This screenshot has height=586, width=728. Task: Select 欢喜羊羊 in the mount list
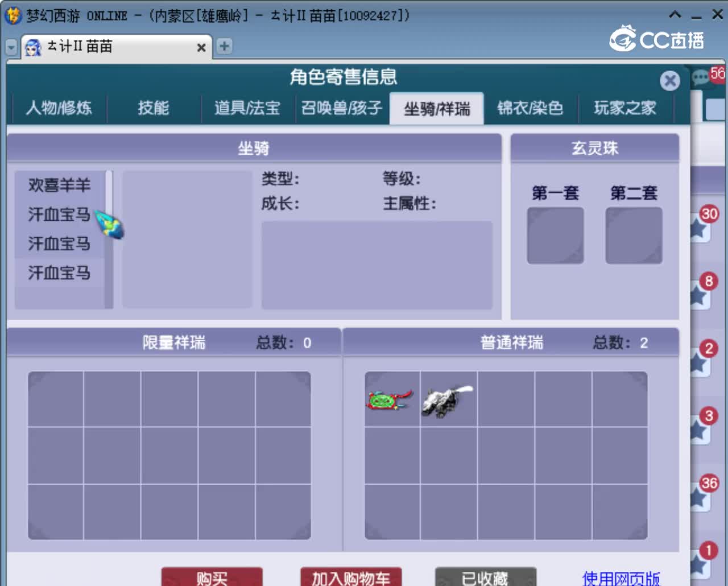[x=59, y=185]
